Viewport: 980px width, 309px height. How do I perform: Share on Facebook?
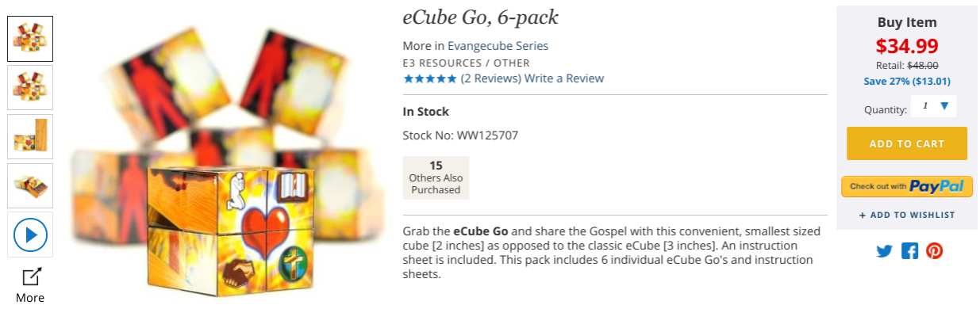pos(909,251)
